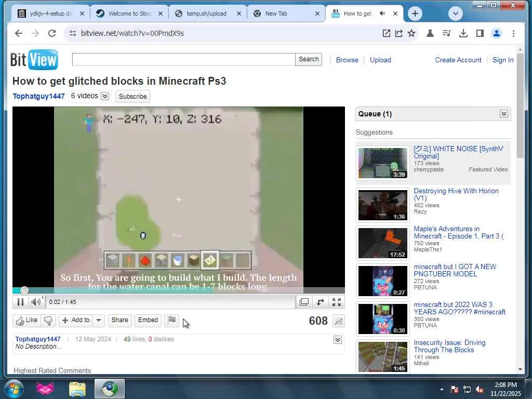
Task: Open the Chrome profile icon
Action: (x=496, y=33)
